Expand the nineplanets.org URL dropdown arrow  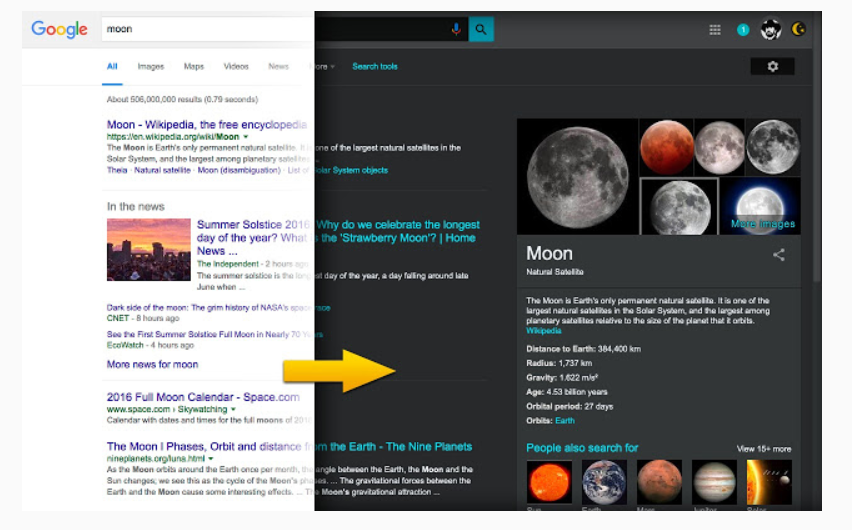(x=211, y=459)
